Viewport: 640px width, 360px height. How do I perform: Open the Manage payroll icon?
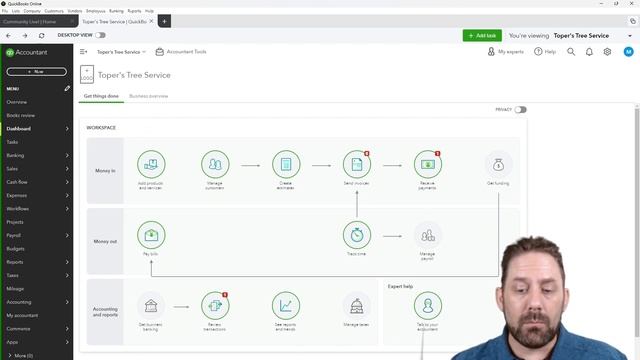[428, 235]
